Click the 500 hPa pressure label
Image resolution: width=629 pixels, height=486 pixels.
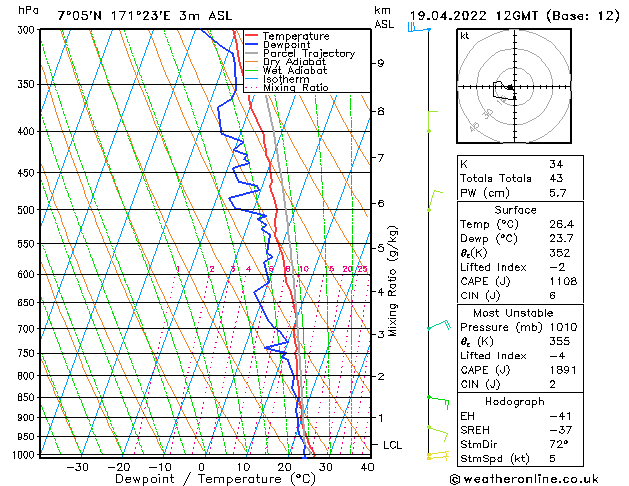(28, 210)
